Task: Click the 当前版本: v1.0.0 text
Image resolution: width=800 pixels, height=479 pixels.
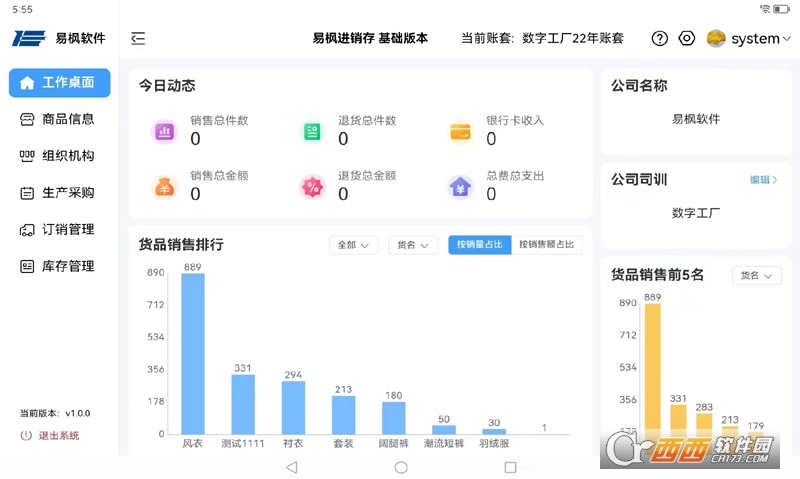Action: click(55, 413)
